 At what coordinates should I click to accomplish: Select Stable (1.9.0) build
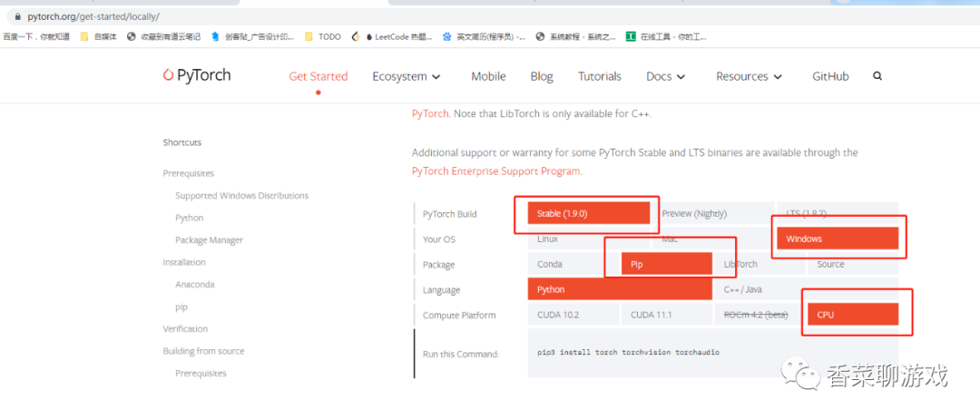(x=589, y=213)
